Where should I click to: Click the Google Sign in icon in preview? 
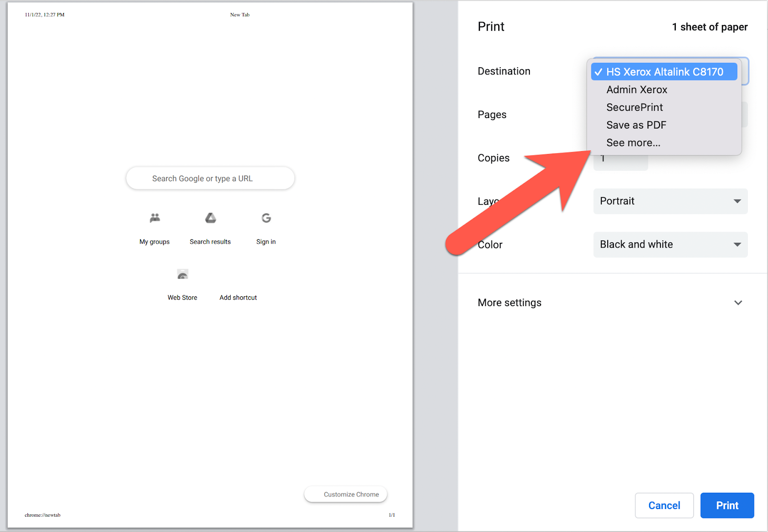click(266, 218)
